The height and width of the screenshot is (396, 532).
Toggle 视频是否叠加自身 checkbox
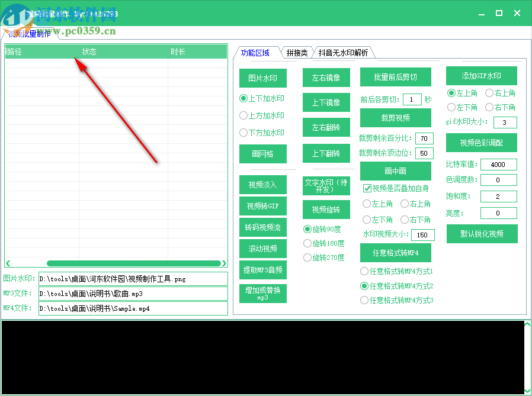(x=396, y=188)
